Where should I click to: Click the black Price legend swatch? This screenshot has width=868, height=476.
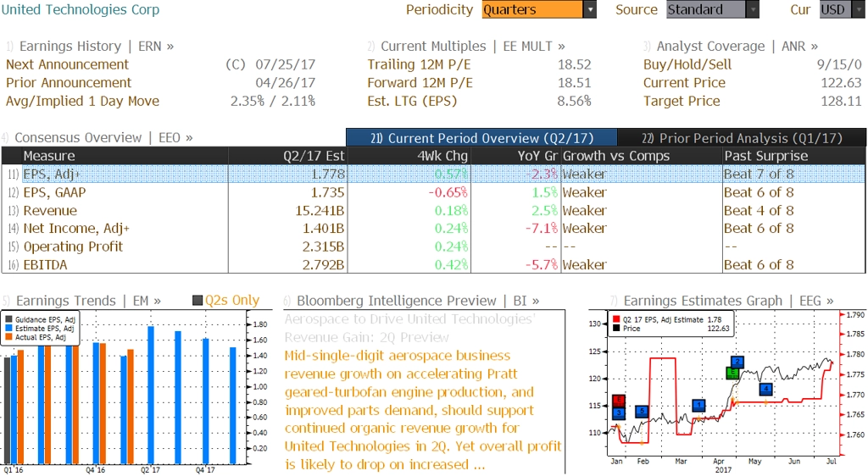(x=616, y=329)
